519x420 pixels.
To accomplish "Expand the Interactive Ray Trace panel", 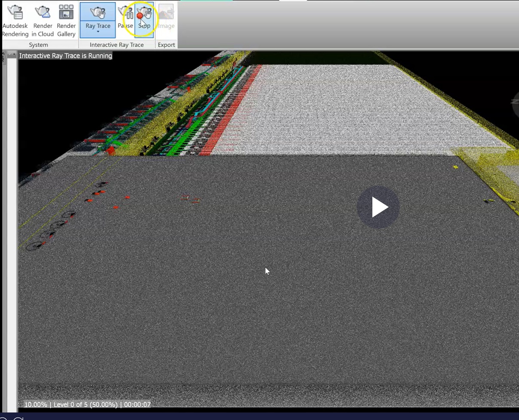I will click(117, 44).
